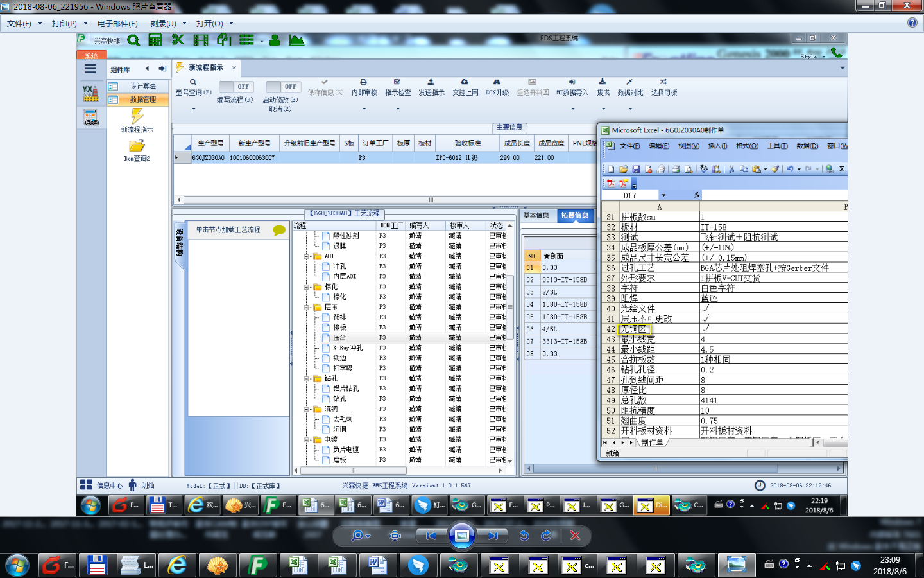Screen dimensions: 924x578
Task: Click the green user person toolbar icon
Action: coord(275,40)
